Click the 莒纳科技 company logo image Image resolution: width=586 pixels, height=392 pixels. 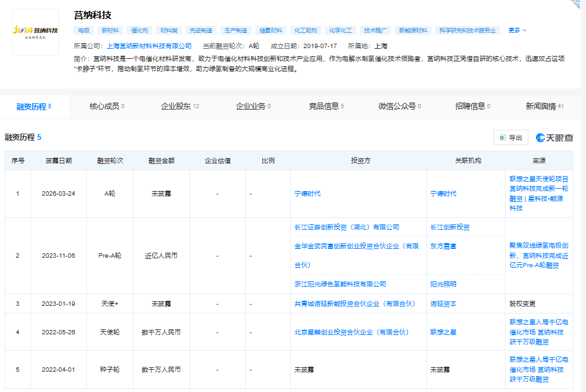[34, 31]
